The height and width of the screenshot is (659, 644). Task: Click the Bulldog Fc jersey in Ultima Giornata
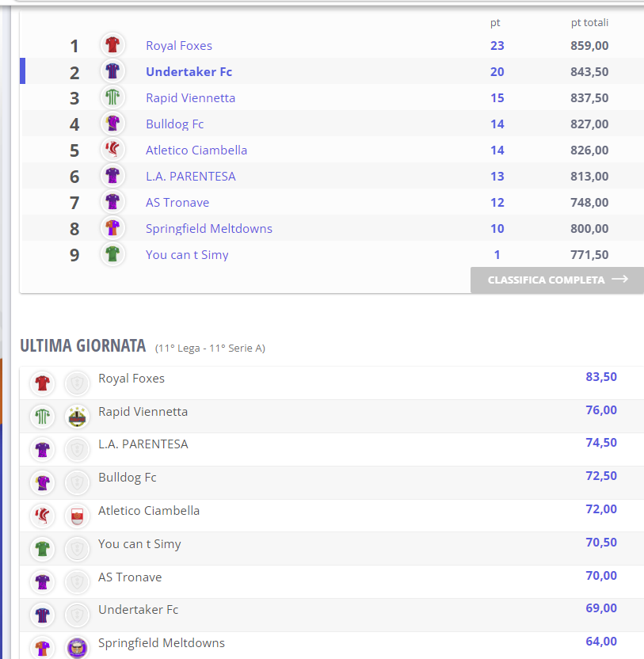pyautogui.click(x=43, y=482)
